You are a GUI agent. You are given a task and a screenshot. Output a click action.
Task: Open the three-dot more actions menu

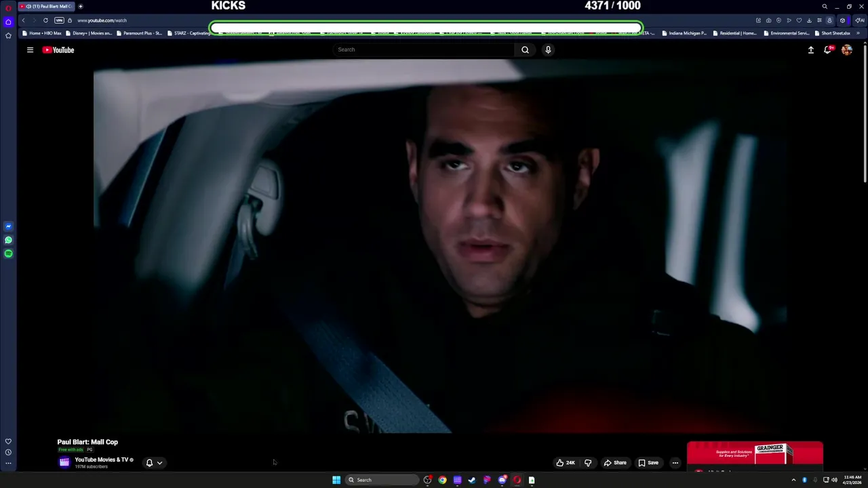pyautogui.click(x=675, y=463)
